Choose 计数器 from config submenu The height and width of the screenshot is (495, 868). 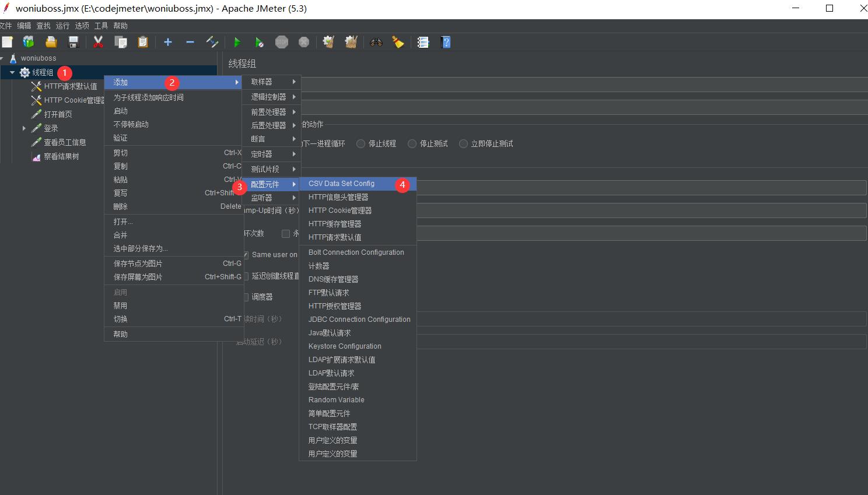point(358,266)
